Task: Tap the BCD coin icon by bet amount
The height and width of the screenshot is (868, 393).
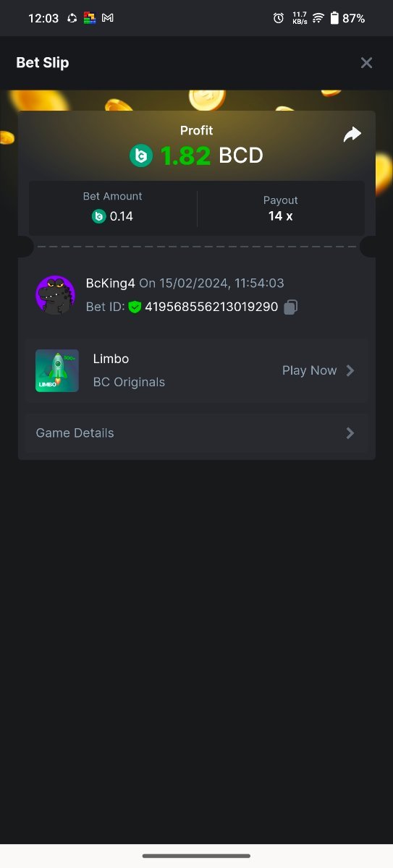Action: (x=99, y=216)
